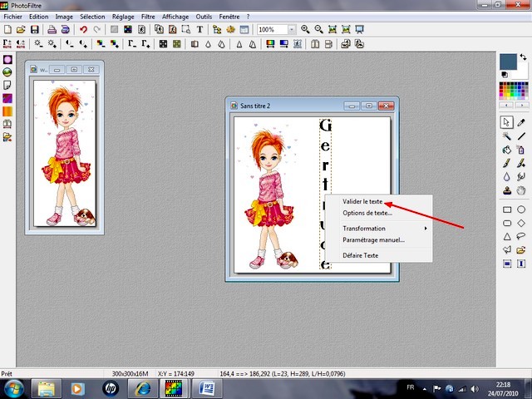
Task: Select the Brush tool
Action: click(x=506, y=163)
